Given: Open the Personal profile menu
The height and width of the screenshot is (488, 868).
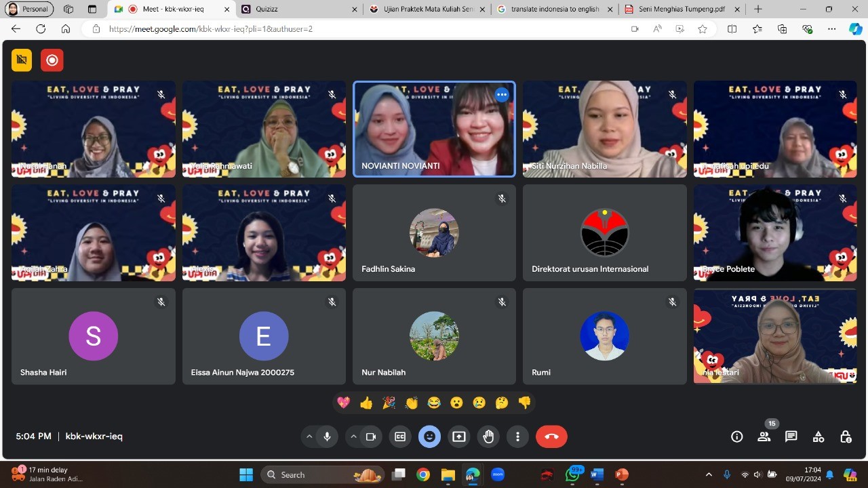Looking at the screenshot, I should click(28, 9).
